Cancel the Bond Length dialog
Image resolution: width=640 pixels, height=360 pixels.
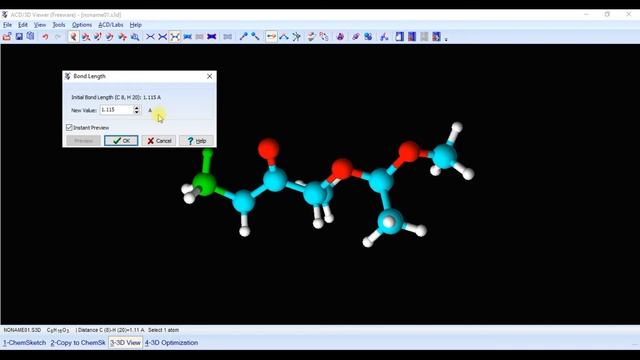[159, 140]
